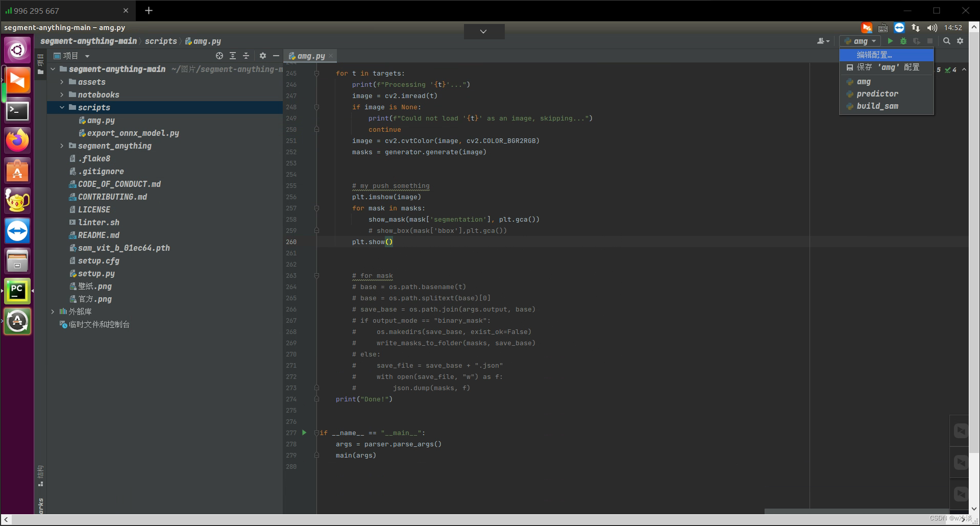Open Search Everywhere magnifier icon
980x526 pixels.
947,41
